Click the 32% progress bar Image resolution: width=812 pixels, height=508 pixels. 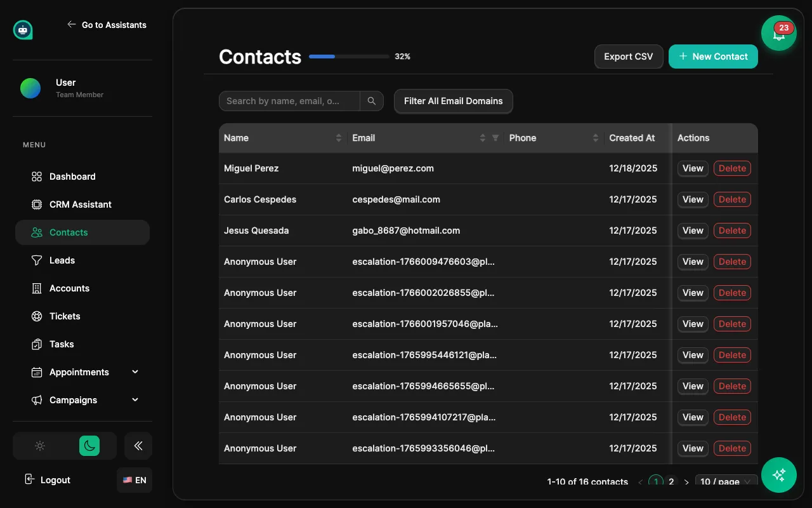coord(349,57)
